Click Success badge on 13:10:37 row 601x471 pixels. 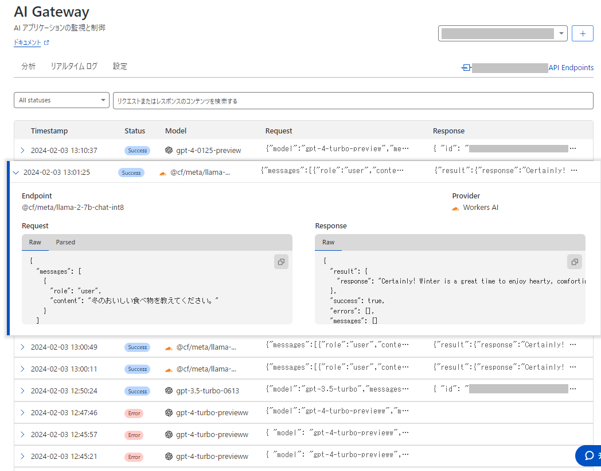pos(137,151)
